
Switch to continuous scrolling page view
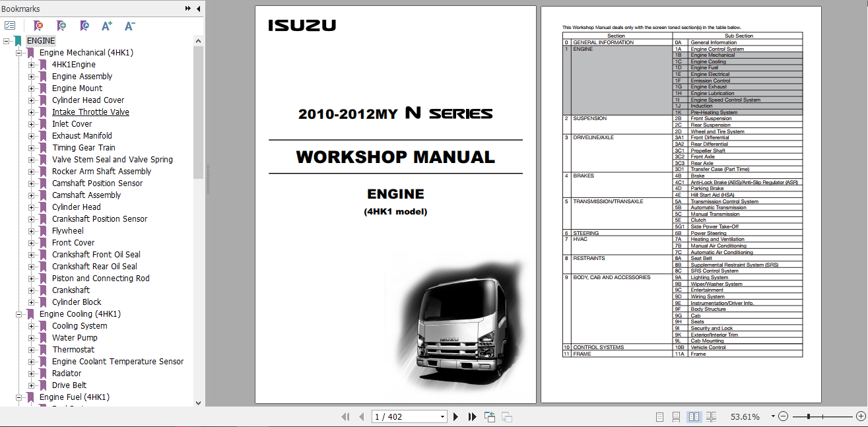676,416
